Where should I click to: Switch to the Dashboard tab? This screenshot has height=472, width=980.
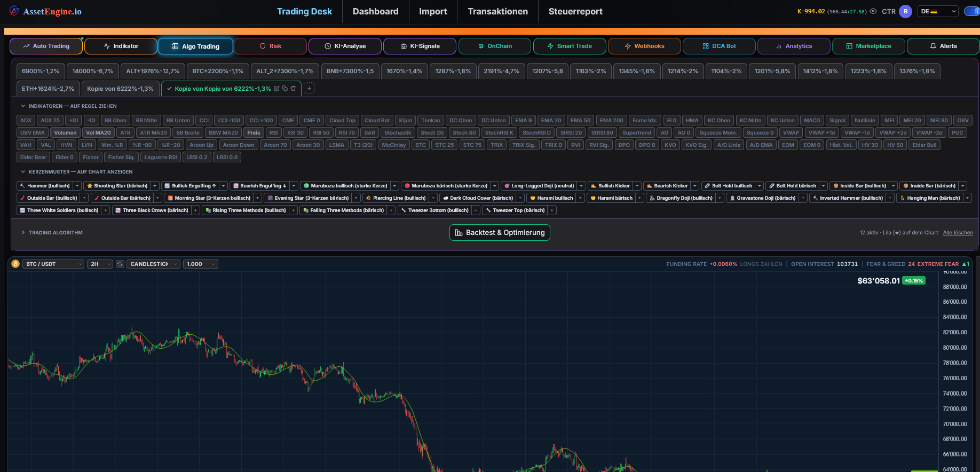pos(375,11)
